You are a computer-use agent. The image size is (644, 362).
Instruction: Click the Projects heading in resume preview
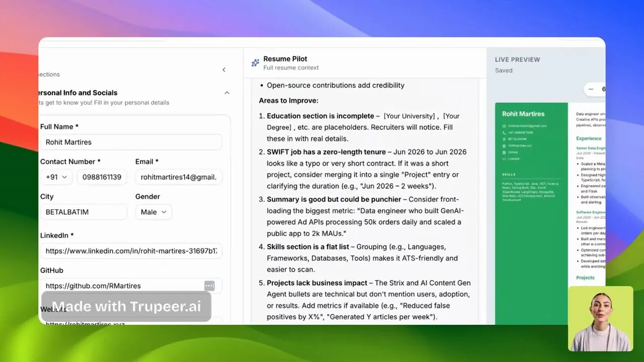click(585, 278)
